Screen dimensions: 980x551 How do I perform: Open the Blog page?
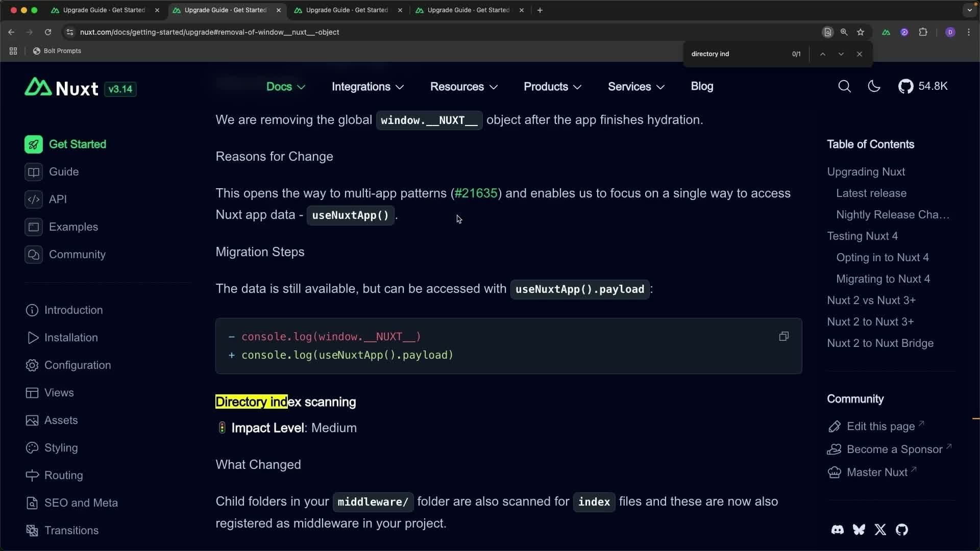point(702,86)
